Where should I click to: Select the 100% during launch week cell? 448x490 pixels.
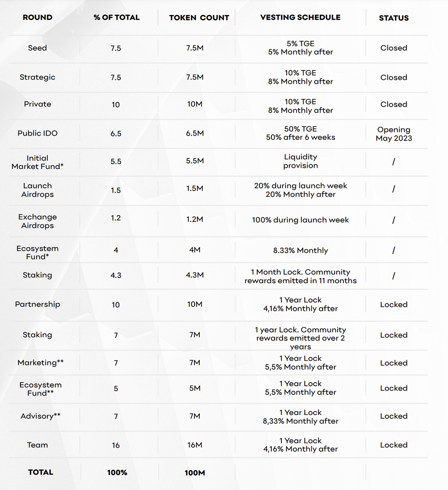click(300, 220)
